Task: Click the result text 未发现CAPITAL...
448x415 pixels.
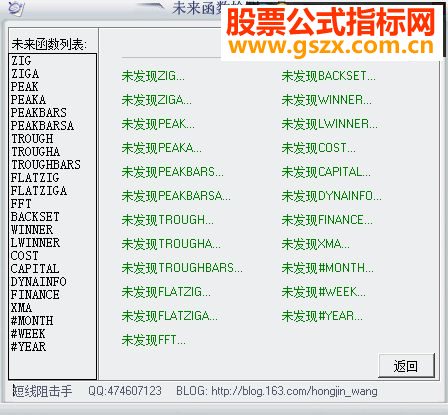Action: pos(326,172)
